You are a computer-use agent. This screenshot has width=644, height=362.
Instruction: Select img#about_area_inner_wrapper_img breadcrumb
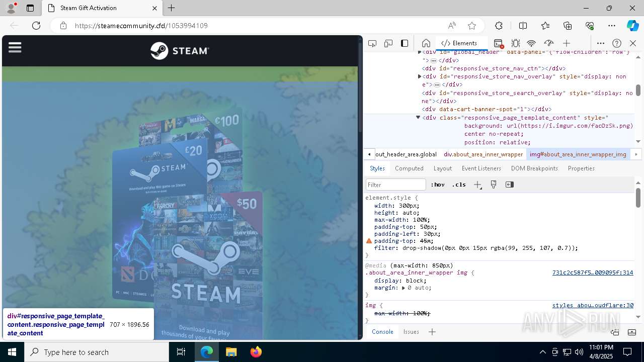[578, 154]
